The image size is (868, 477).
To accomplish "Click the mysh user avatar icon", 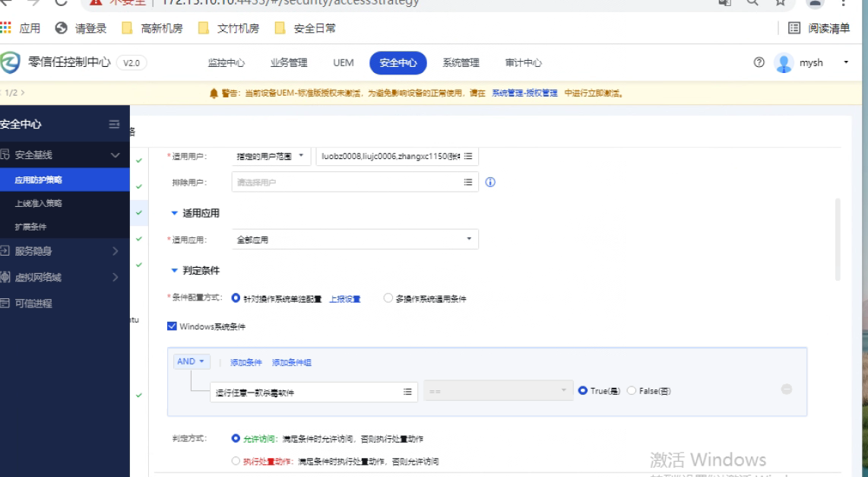I will (784, 63).
